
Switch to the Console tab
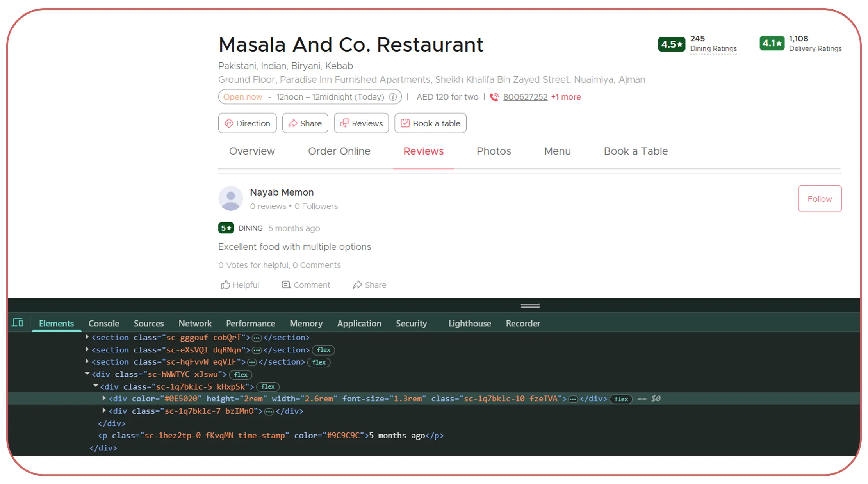coord(103,324)
